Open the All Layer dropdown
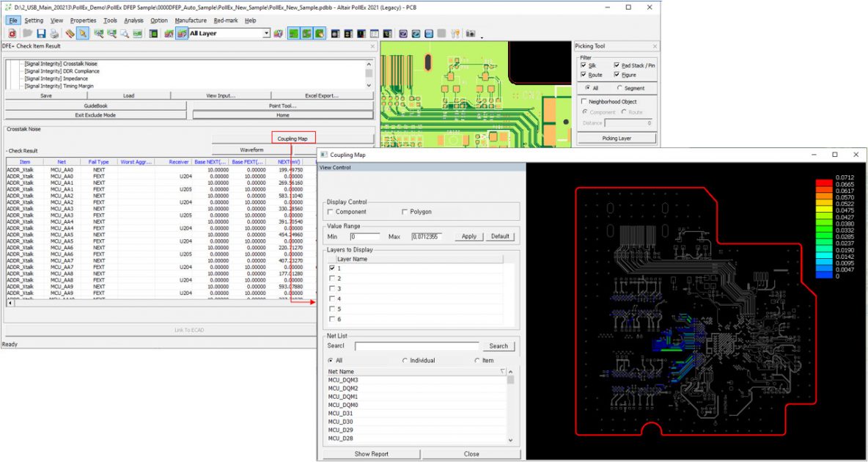This screenshot has width=868, height=462. click(266, 34)
